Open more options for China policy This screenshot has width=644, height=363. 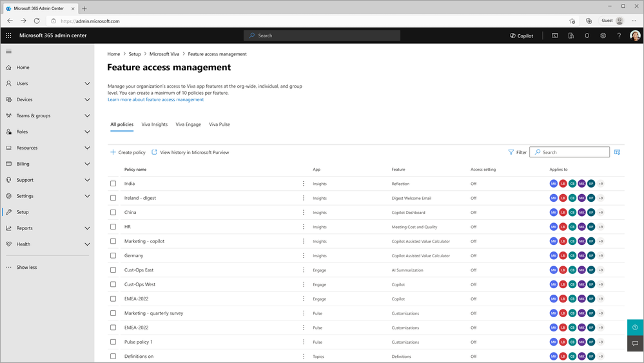304,212
